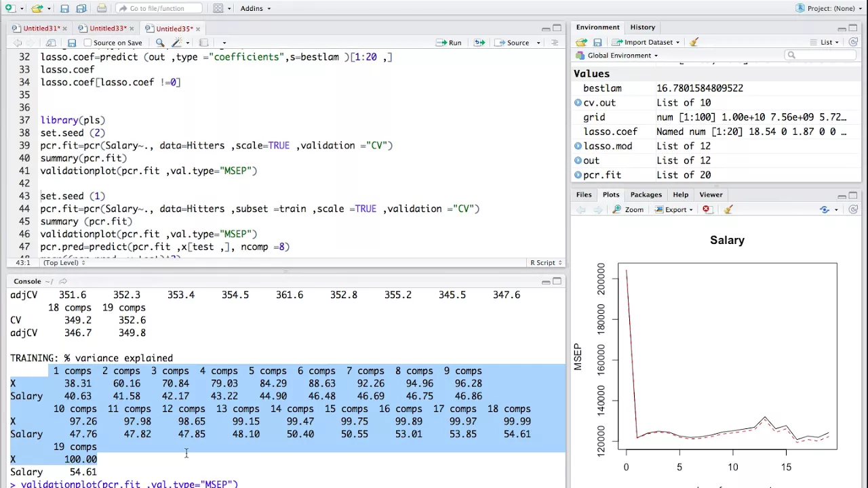Refresh the current plot
868x488 pixels.
pyautogui.click(x=853, y=209)
